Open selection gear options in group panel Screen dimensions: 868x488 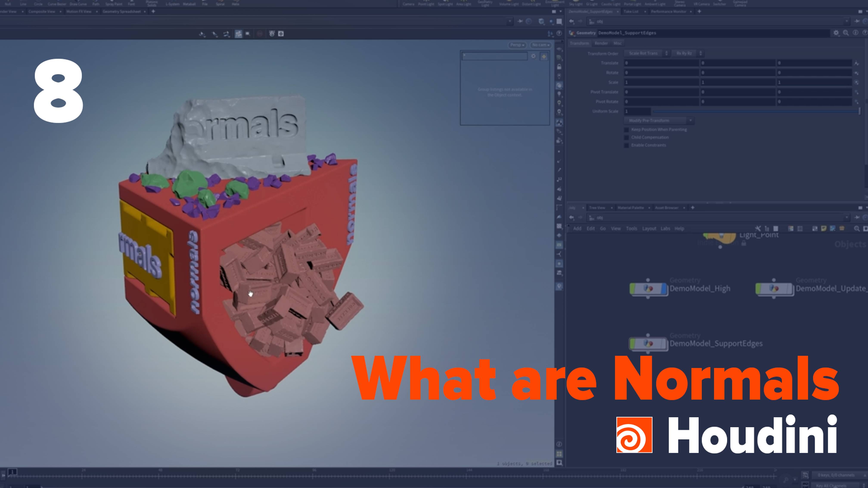point(533,56)
